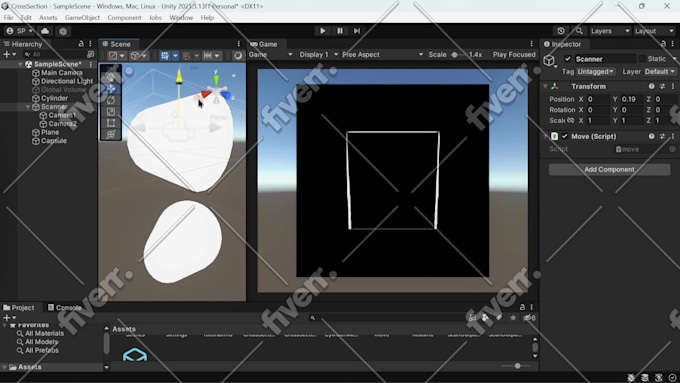Click the Project assets vertical scrollbar
680x383 pixels.
(x=535, y=347)
